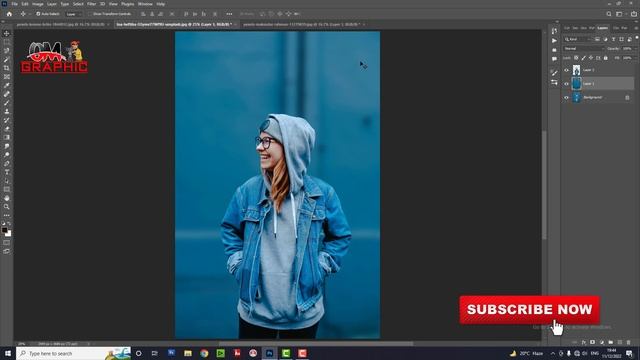Open the Layers panel flyout menu

(636, 28)
